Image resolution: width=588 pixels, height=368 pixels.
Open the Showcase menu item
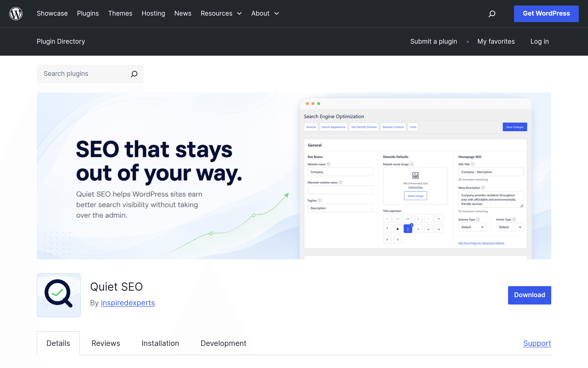pos(52,13)
